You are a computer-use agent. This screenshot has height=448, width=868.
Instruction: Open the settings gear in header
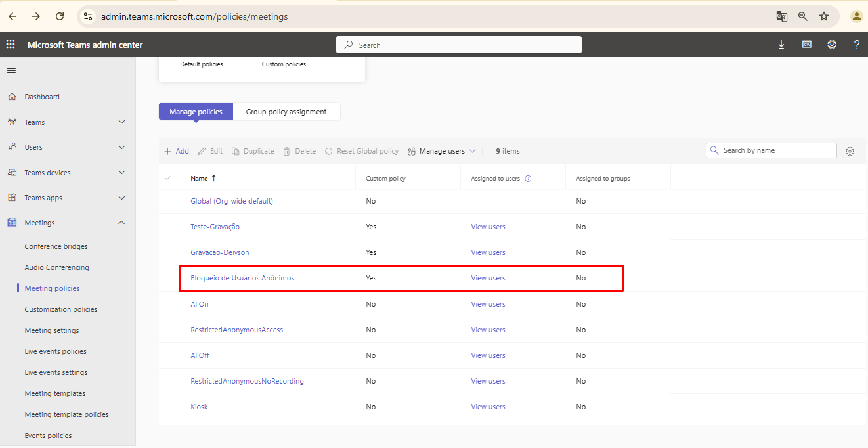click(x=832, y=45)
